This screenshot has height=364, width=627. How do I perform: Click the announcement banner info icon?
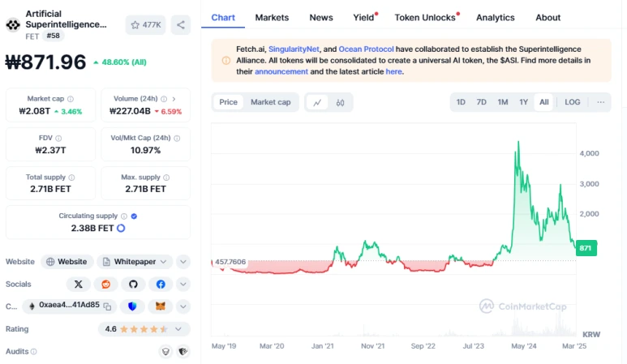[x=226, y=60]
